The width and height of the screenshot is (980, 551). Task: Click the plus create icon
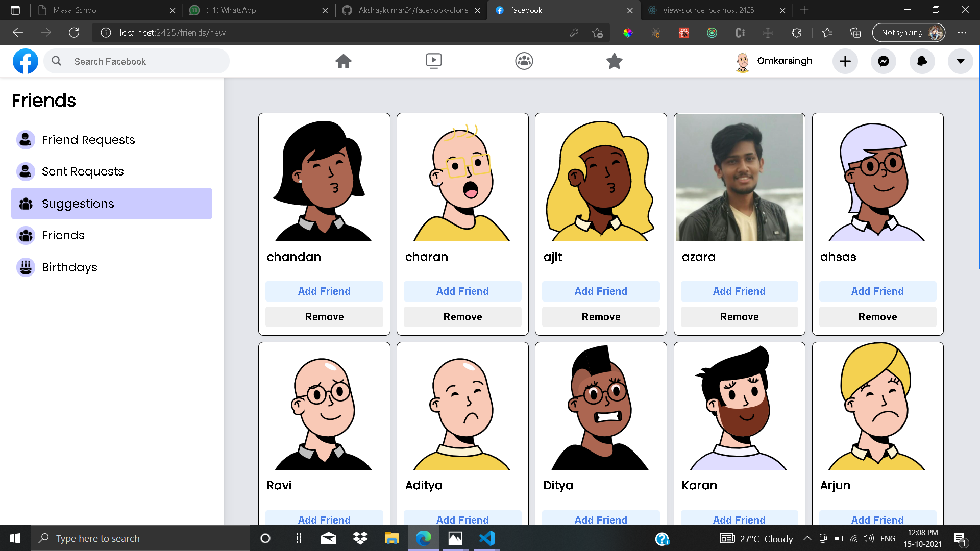845,61
